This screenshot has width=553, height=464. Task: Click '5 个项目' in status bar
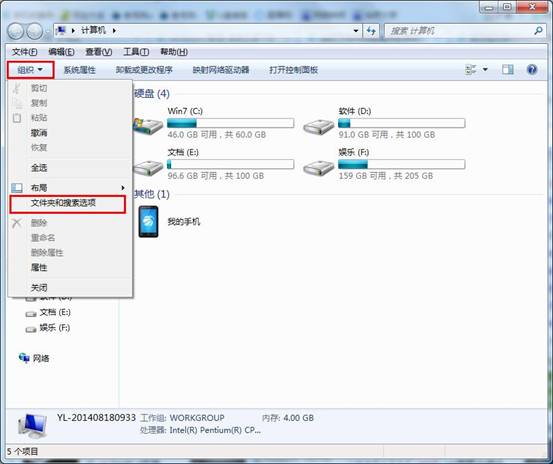23,452
